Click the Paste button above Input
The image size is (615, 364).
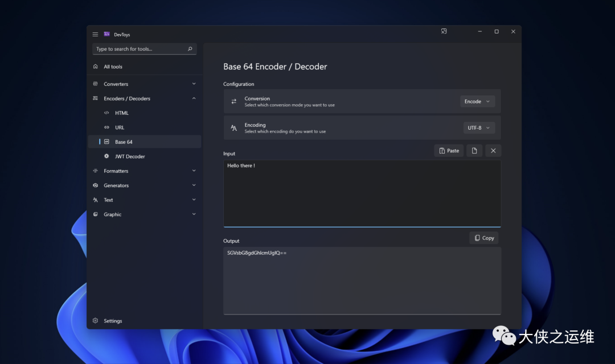click(x=449, y=151)
